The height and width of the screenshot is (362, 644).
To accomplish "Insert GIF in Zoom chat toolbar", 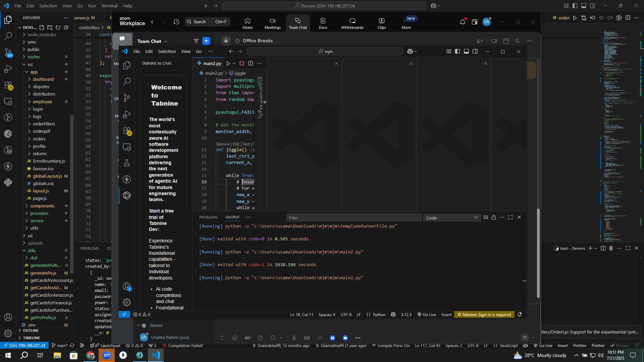I will [248, 338].
